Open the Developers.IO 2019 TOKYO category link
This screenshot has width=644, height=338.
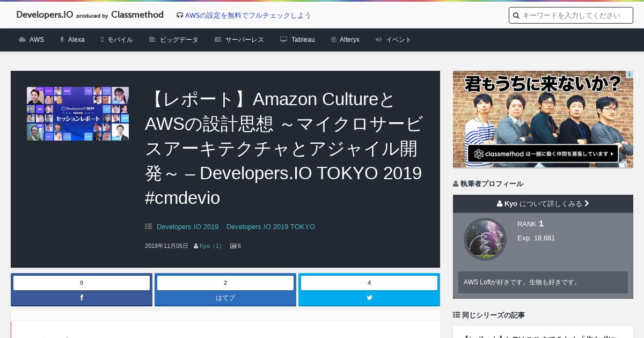pos(270,227)
